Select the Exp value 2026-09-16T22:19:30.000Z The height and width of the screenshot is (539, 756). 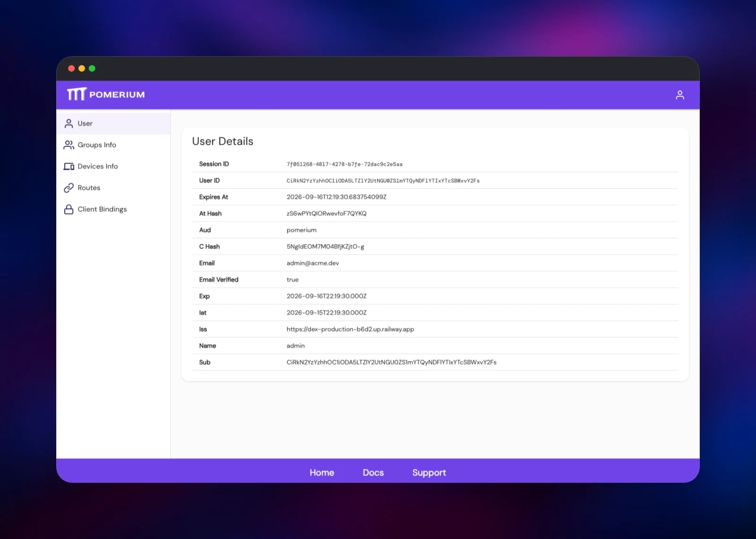(x=326, y=296)
